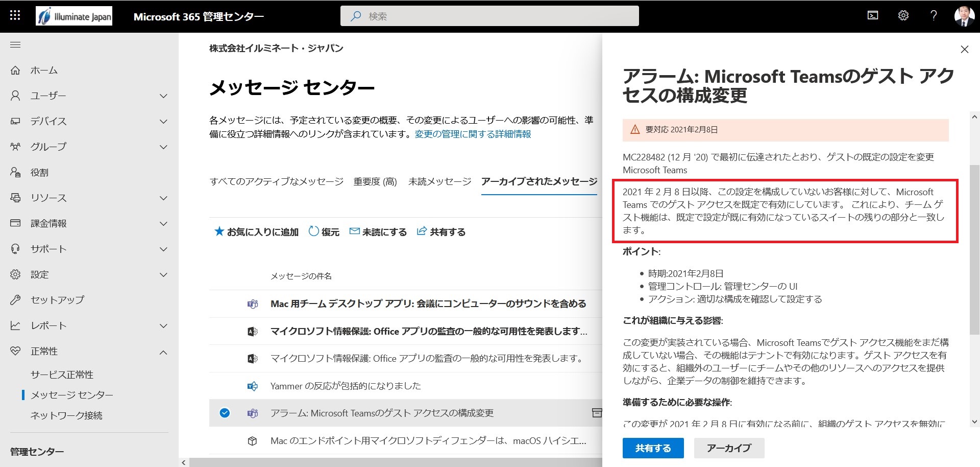980x467 pixels.
Task: Collapse the 正常性 chevron
Action: (163, 352)
